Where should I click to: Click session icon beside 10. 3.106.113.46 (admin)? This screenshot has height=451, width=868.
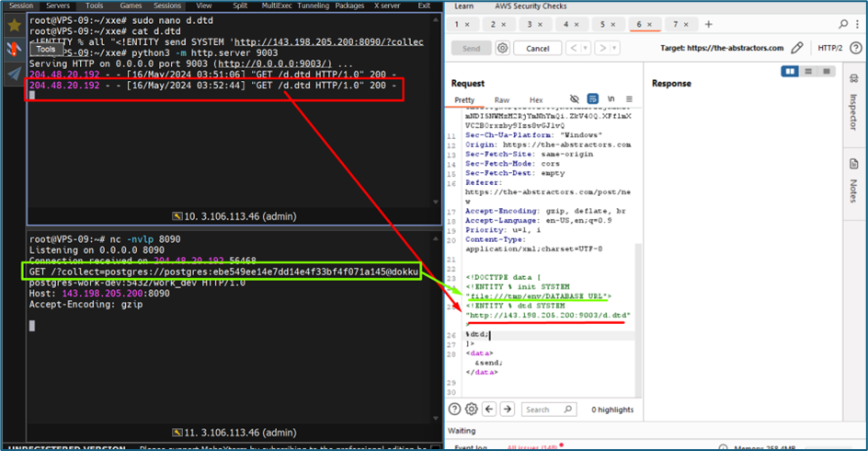point(177,216)
